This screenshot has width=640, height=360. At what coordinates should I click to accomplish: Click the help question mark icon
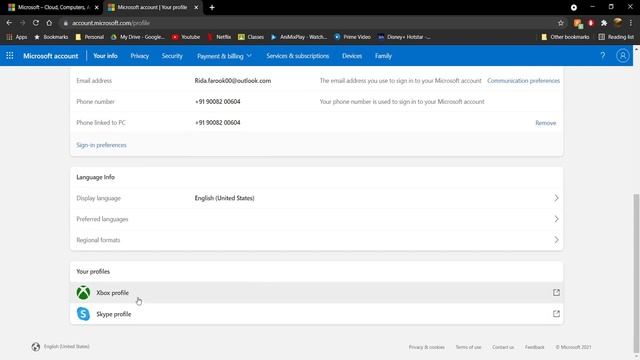click(602, 56)
